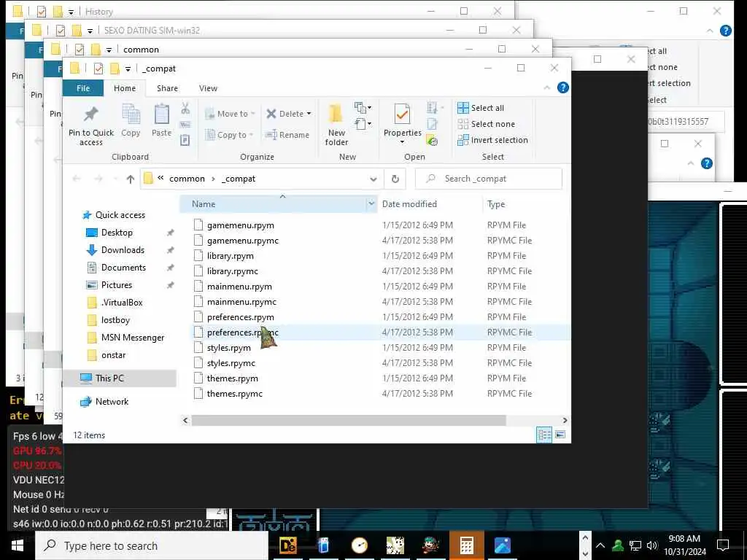
Task: Click the clock icon on the taskbar
Action: [x=359, y=545]
